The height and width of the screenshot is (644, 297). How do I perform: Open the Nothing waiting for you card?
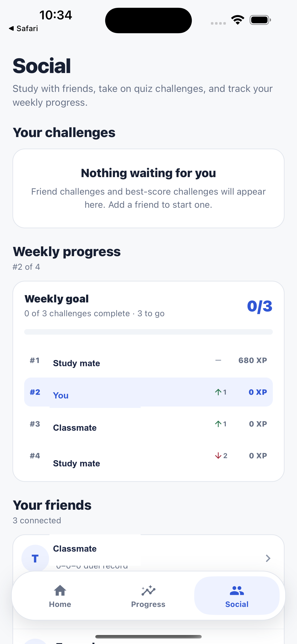[x=148, y=188]
